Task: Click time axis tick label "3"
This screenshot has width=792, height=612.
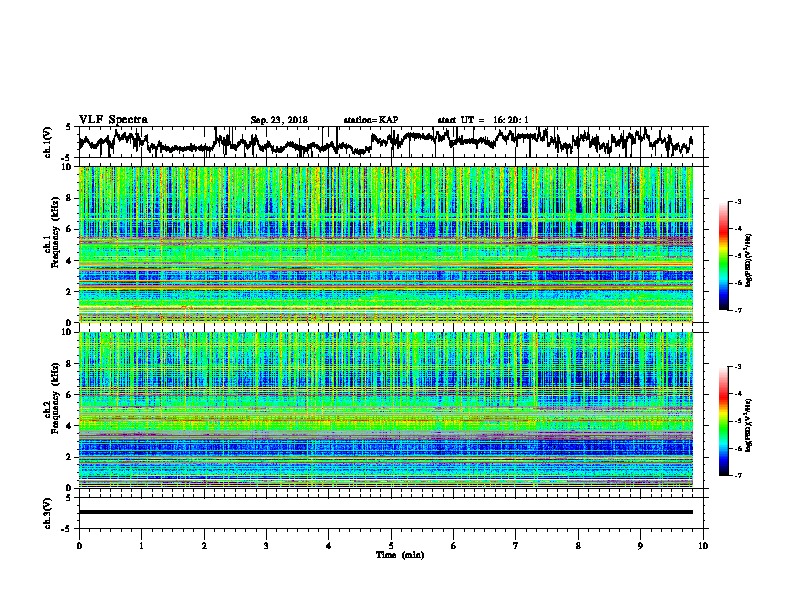Action: tap(266, 546)
